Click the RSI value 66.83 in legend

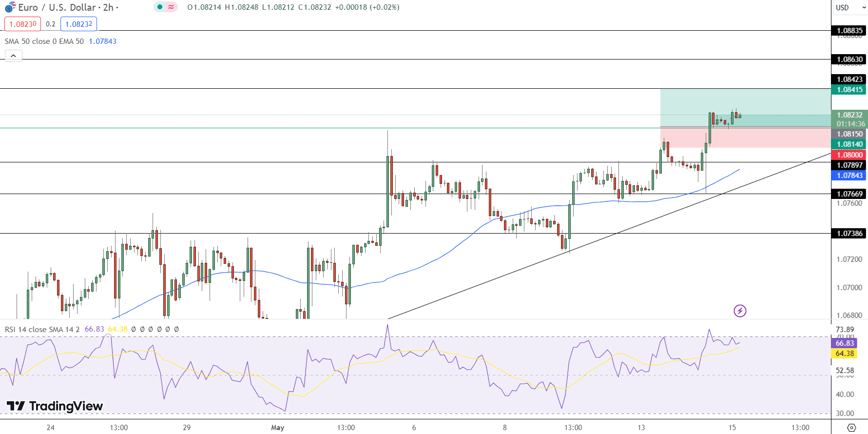(95, 329)
